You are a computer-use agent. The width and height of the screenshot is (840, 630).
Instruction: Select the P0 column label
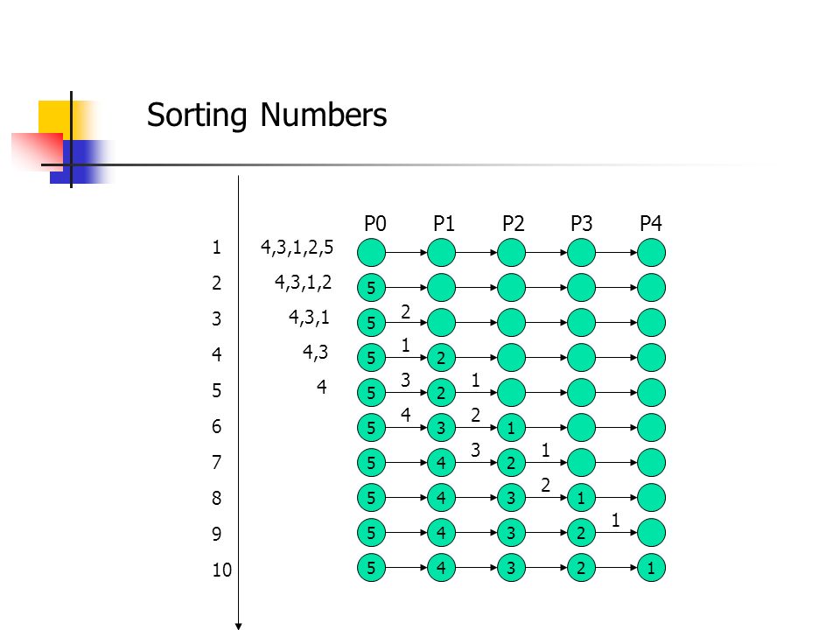click(375, 223)
